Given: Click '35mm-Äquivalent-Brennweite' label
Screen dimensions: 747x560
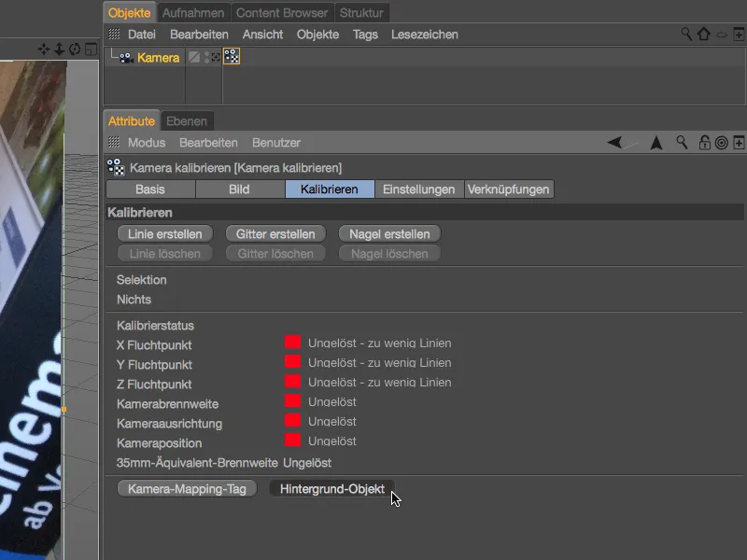Looking at the screenshot, I should (197, 462).
